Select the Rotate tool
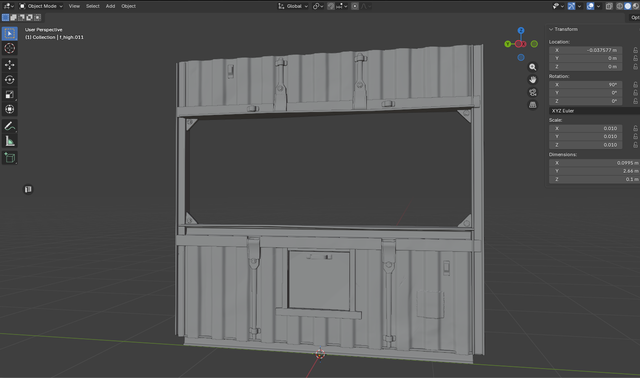Image resolution: width=640 pixels, height=378 pixels. pos(9,80)
